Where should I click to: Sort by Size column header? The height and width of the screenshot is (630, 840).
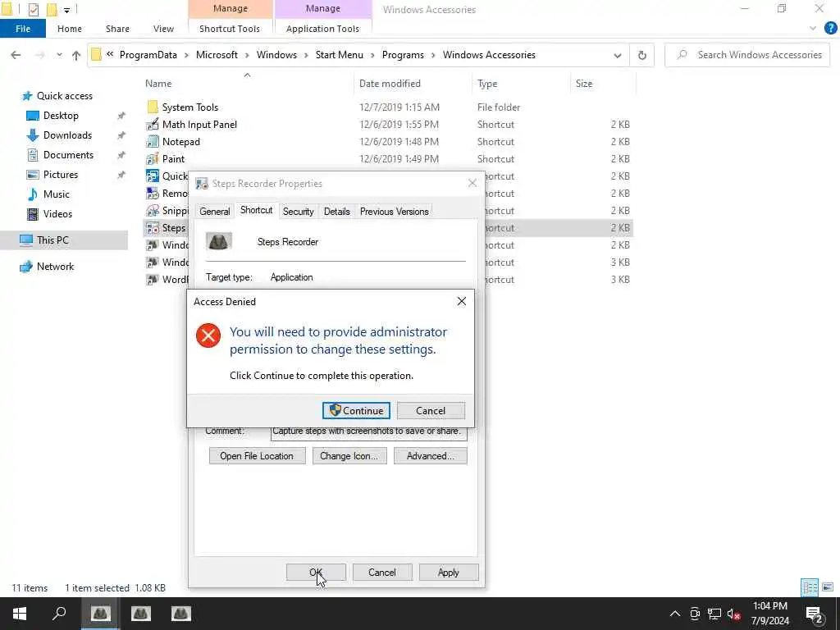tap(584, 84)
